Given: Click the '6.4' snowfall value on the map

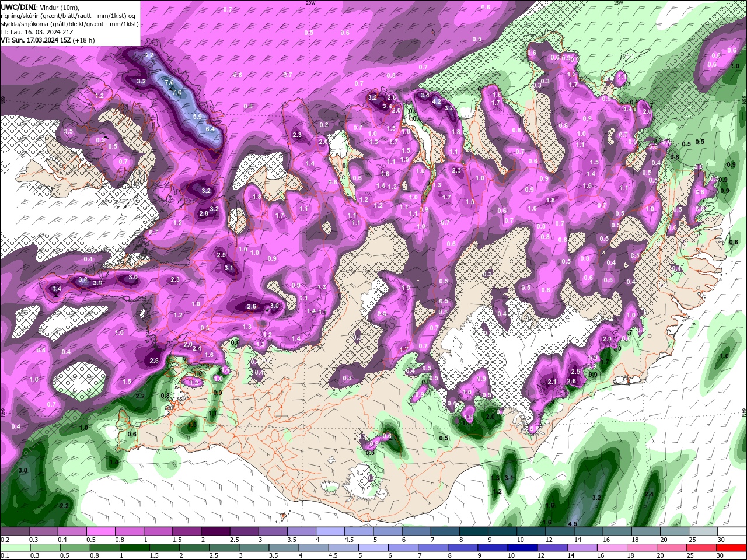Looking at the screenshot, I should [211, 128].
